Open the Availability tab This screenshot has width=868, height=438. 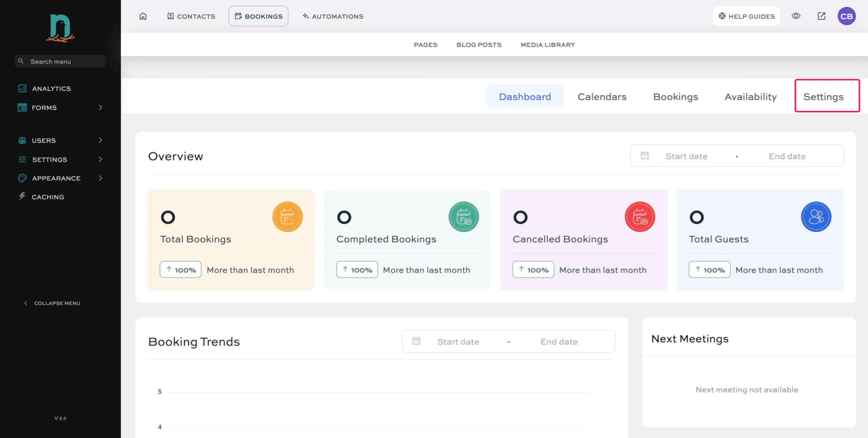click(x=750, y=97)
